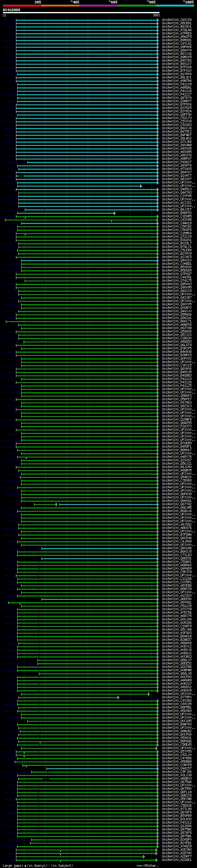The height and width of the screenshot is (868, 197).
Task: Click the short cyan bar for UniRef100_B9DFM3
Action: coord(66,213)
